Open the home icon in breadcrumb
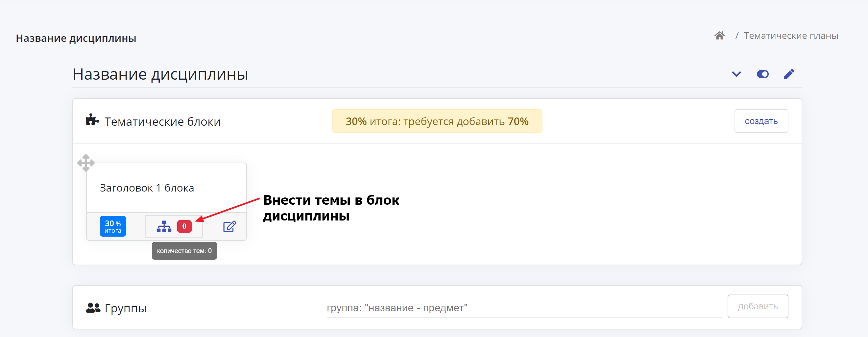The image size is (868, 337). point(719,36)
